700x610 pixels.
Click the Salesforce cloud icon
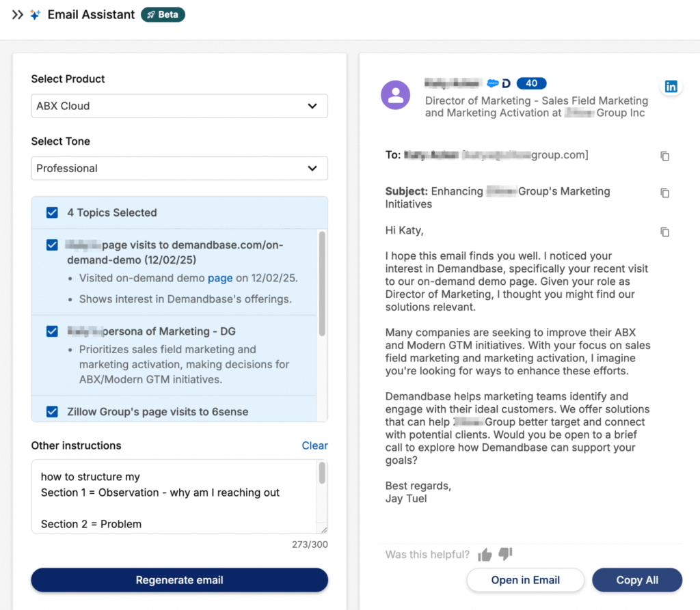point(492,83)
